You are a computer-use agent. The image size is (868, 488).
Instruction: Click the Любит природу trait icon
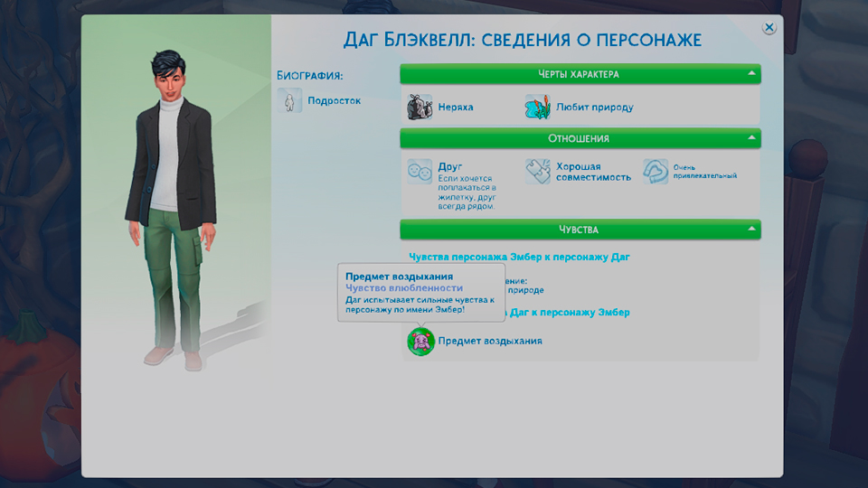tap(537, 107)
